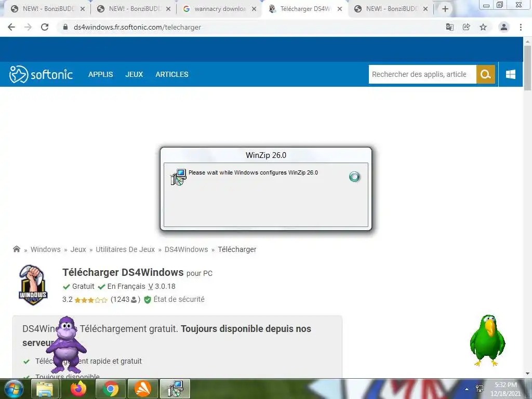Open the Jeux breadcrumb link
Screen dimensions: 532x399
pyautogui.click(x=78, y=249)
